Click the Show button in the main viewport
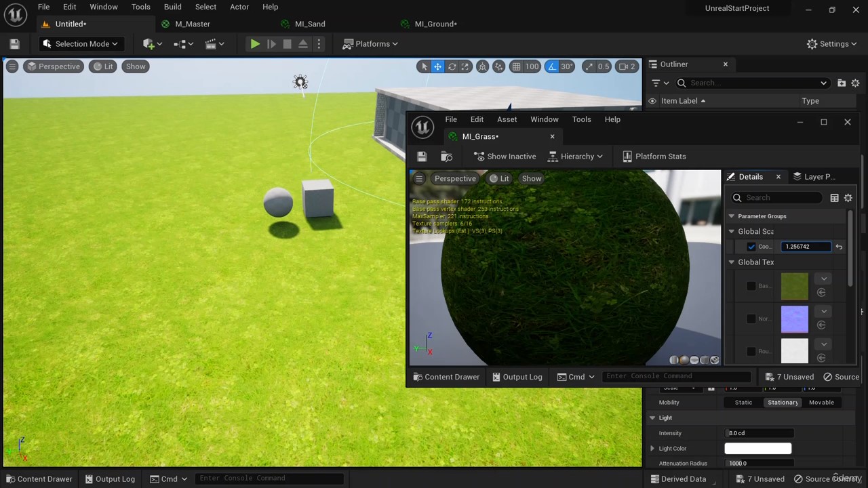868x488 pixels. [136, 66]
